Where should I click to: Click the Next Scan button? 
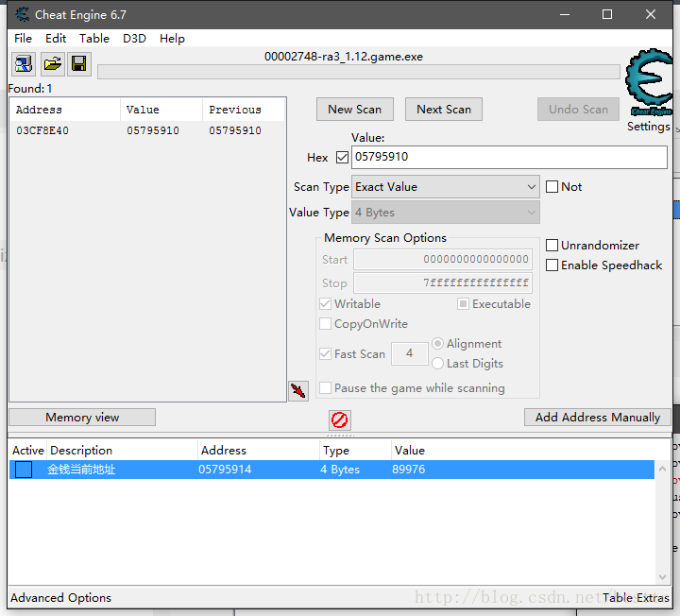(444, 110)
